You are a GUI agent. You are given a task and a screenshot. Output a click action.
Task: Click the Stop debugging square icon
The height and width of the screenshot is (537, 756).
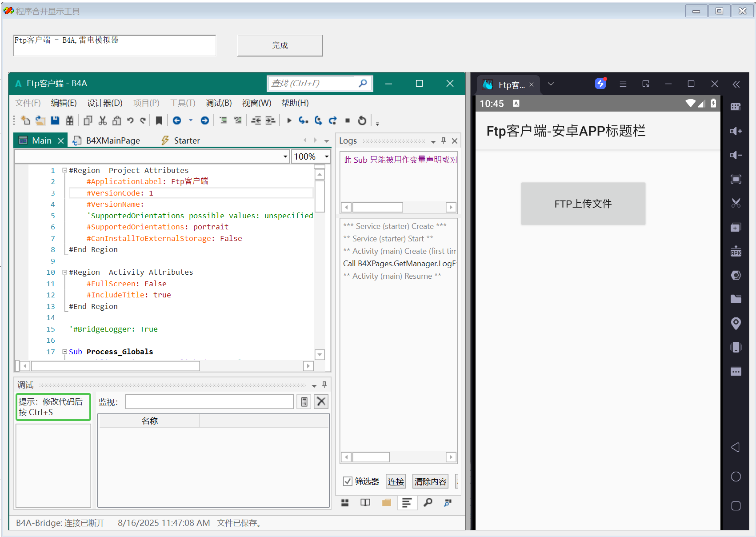coord(348,120)
